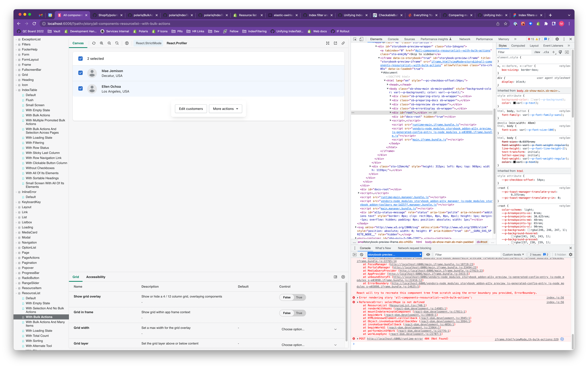Uncheck the Ellen Ochoa row checkbox

click(x=81, y=88)
